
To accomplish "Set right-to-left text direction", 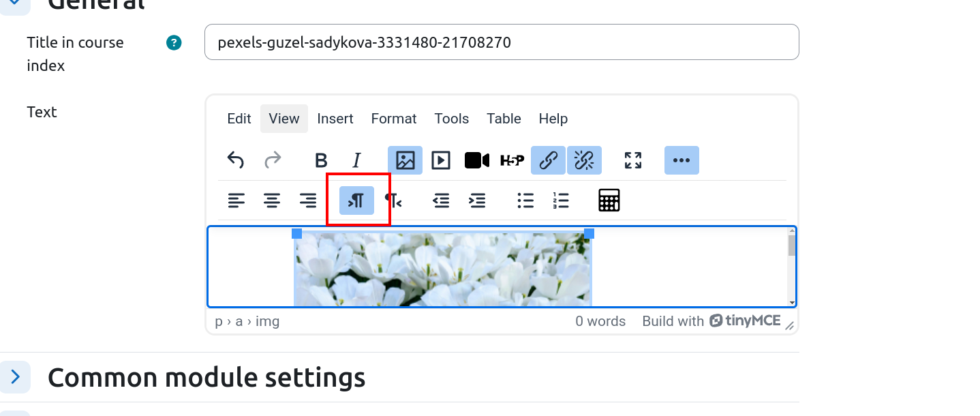I will [x=393, y=200].
